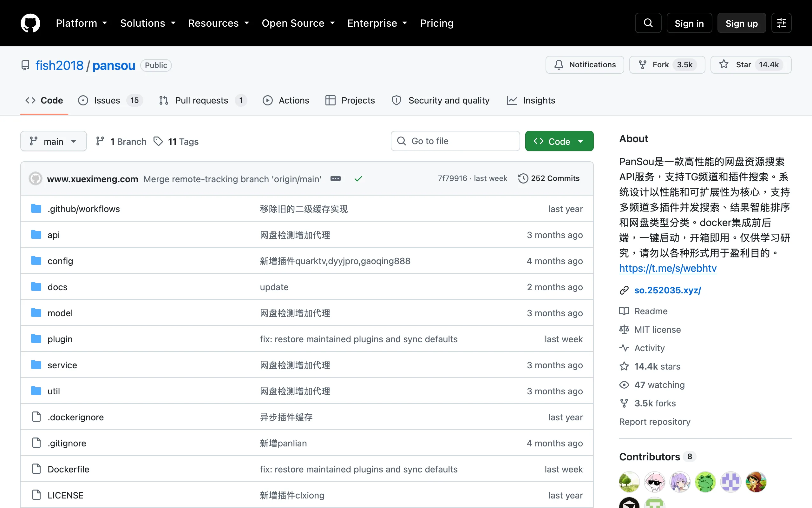Open the main branch selector dropdown
The image size is (812, 508).
pyautogui.click(x=53, y=141)
